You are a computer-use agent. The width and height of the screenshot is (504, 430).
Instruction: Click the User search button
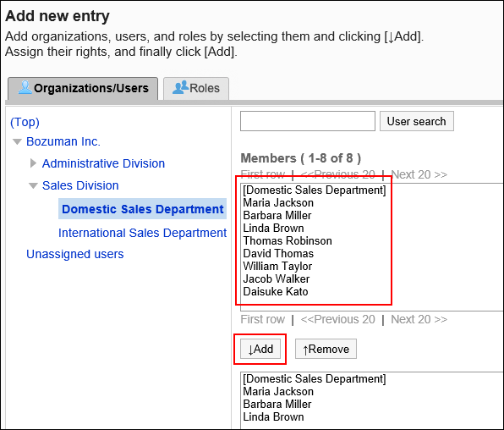[x=417, y=121]
